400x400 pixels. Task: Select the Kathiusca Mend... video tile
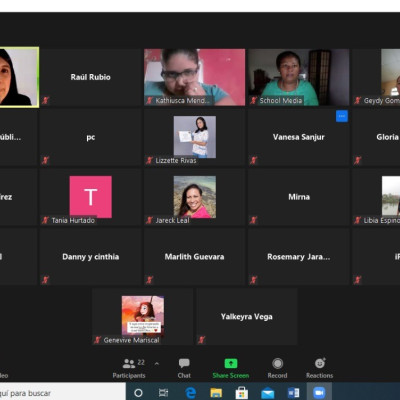(195, 77)
